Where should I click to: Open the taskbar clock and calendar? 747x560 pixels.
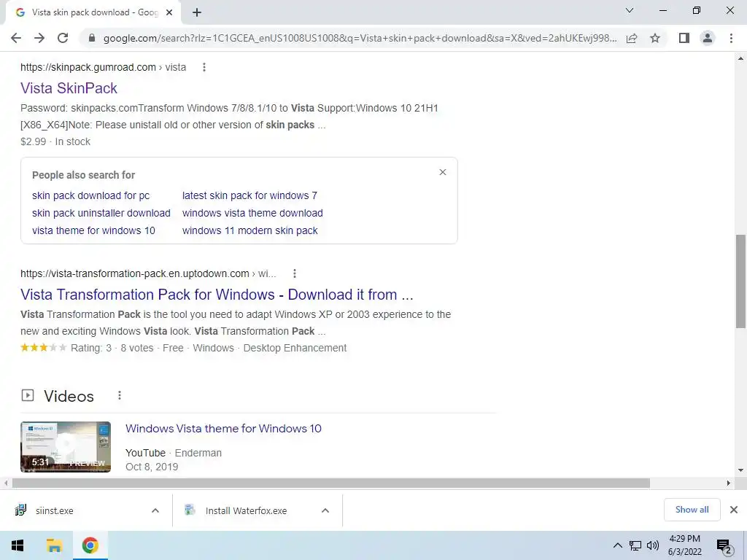point(684,545)
